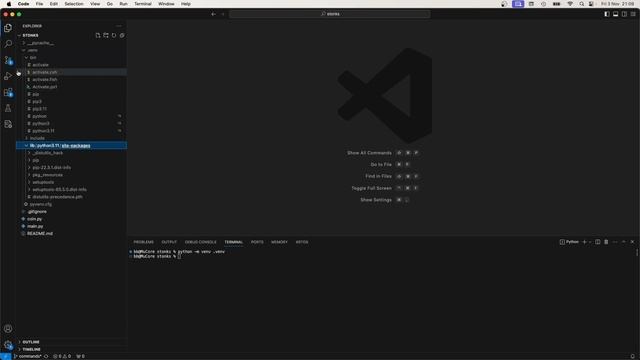Click sync changes icon in status bar
Image resolution: width=640 pixels, height=360 pixels.
[x=46, y=356]
